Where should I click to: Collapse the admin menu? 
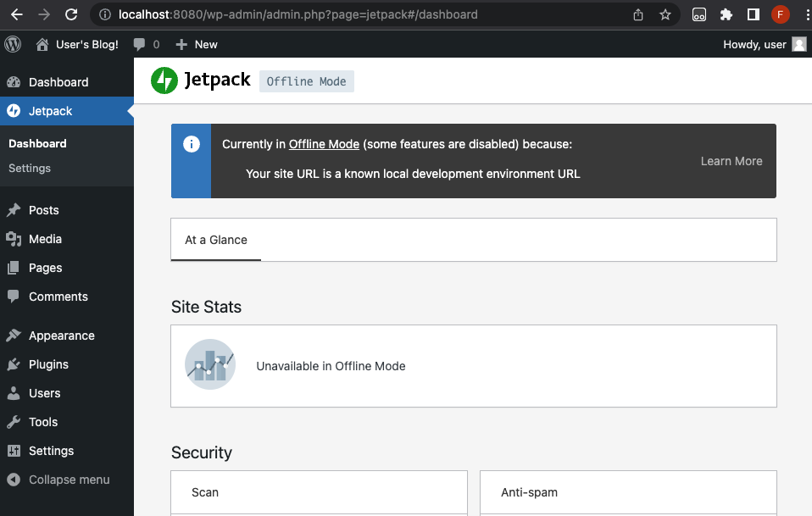[59, 480]
